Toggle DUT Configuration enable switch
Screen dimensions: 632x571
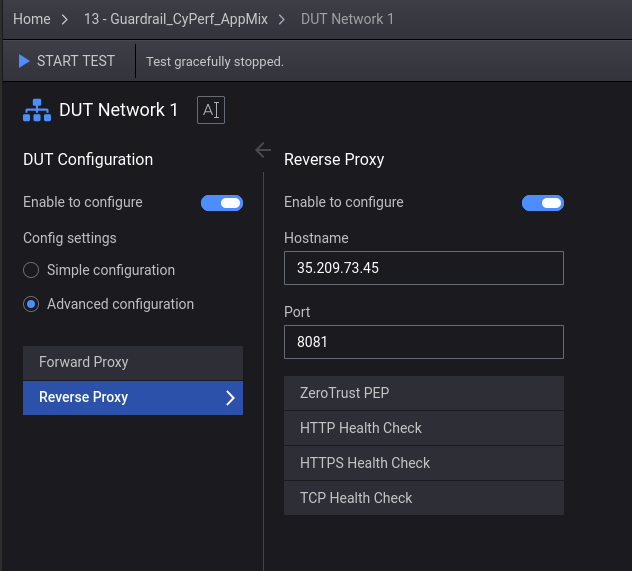[x=222, y=203]
